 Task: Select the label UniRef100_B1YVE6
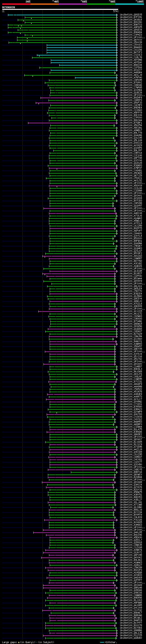click(131, 628)
